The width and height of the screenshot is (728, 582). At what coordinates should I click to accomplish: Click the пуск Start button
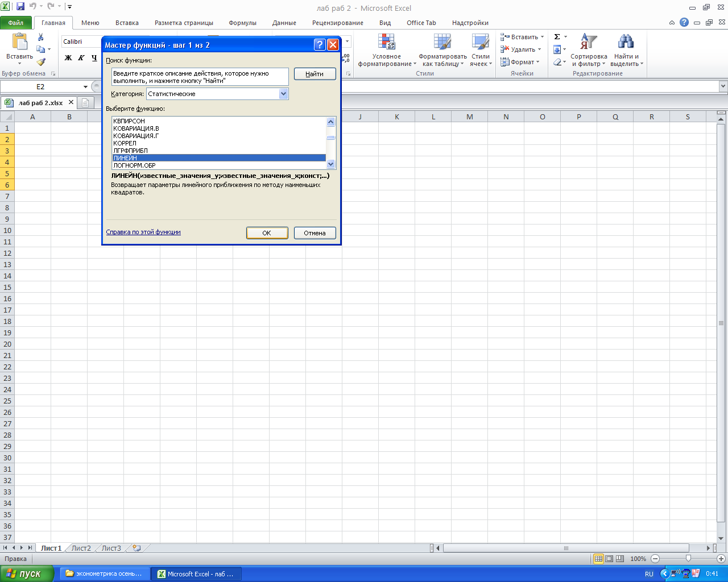(27, 573)
